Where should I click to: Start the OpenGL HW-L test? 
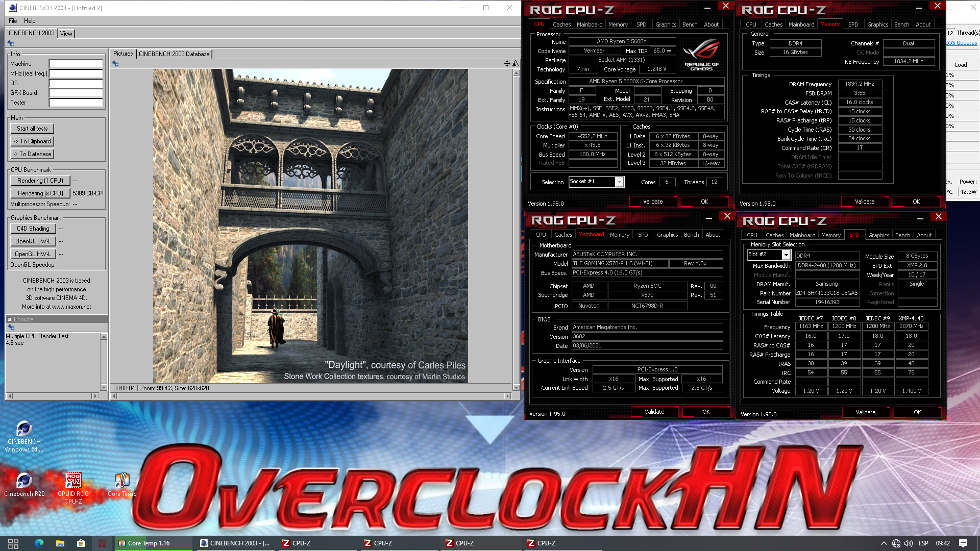tap(33, 254)
